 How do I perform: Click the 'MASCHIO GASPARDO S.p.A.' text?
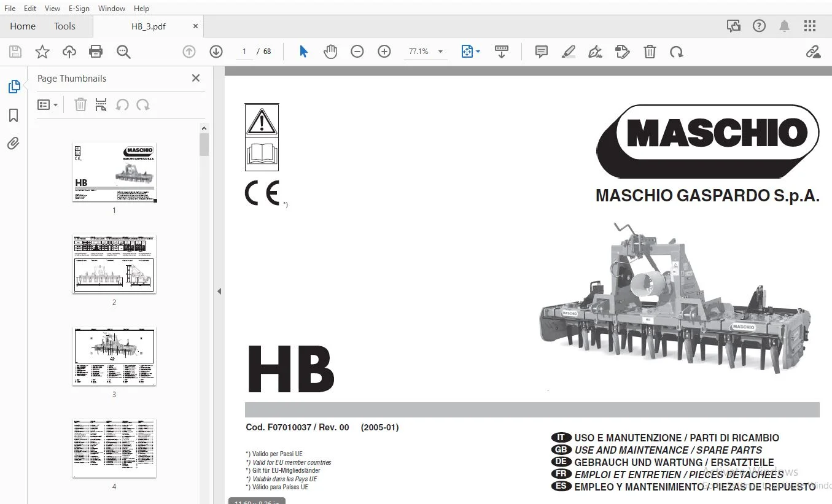tap(707, 196)
